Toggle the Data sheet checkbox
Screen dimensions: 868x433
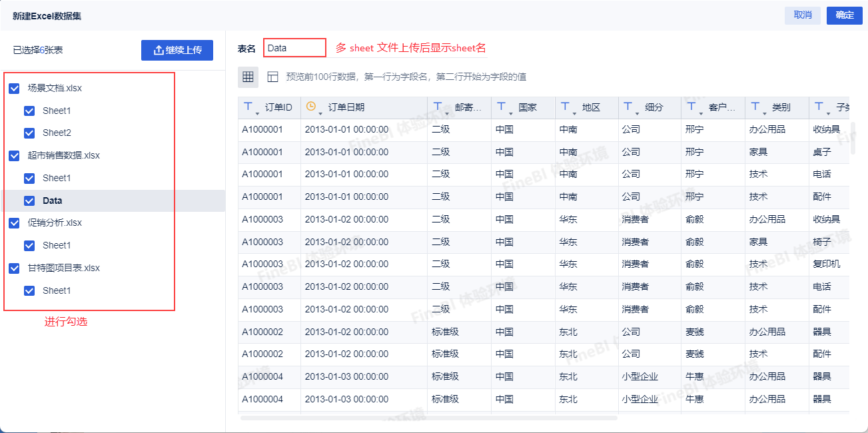(29, 201)
